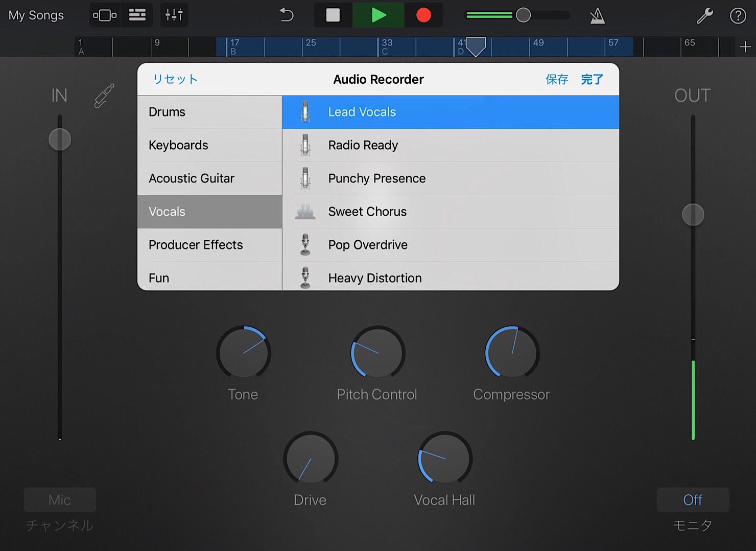Viewport: 756px width, 551px height.
Task: Open the track controls mixer icon
Action: (x=174, y=15)
